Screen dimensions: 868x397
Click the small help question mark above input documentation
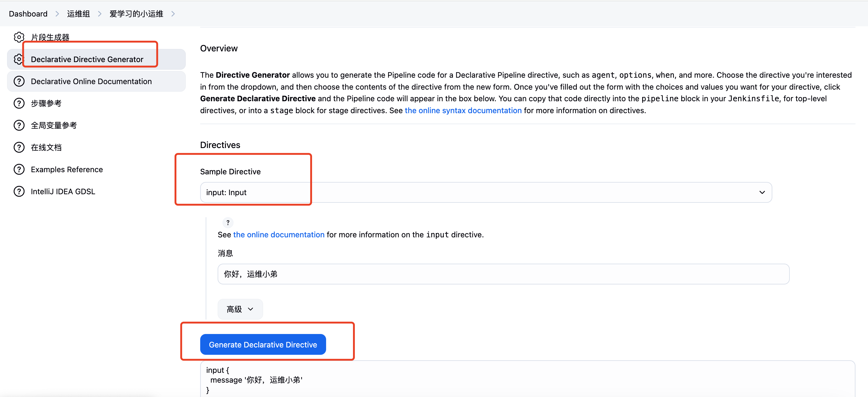pyautogui.click(x=228, y=223)
